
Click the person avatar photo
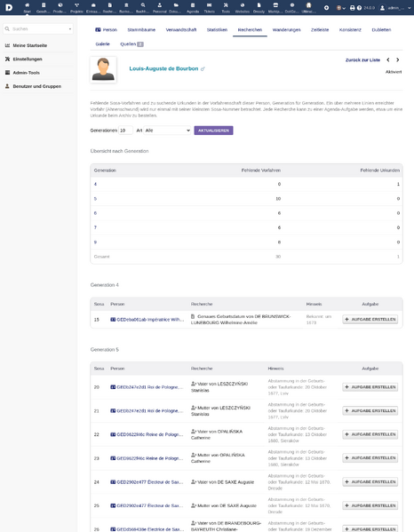[x=103, y=69]
